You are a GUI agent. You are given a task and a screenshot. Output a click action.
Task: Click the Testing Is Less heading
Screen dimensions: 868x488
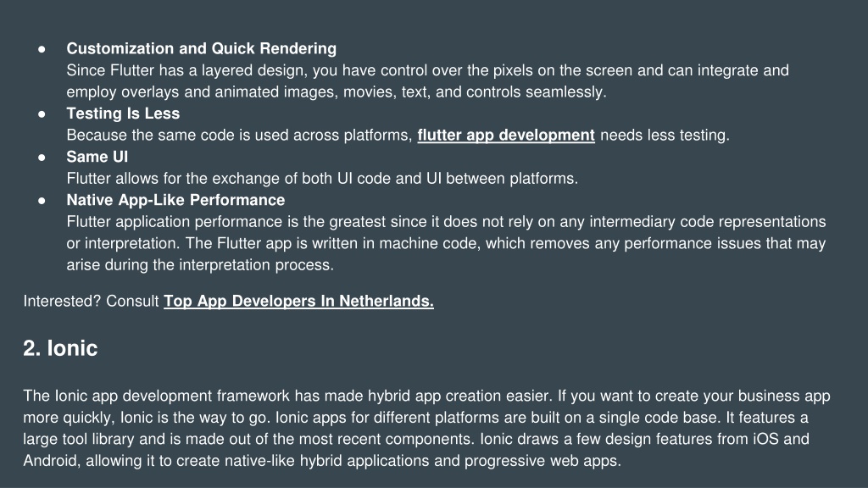click(123, 114)
